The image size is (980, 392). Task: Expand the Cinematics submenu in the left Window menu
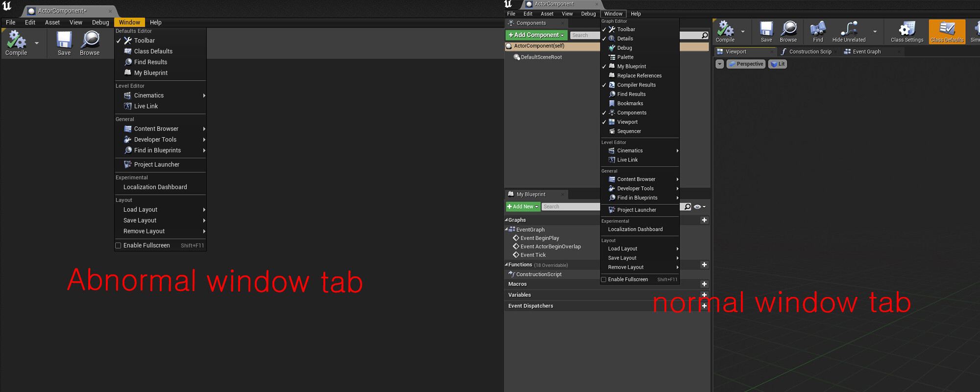160,96
